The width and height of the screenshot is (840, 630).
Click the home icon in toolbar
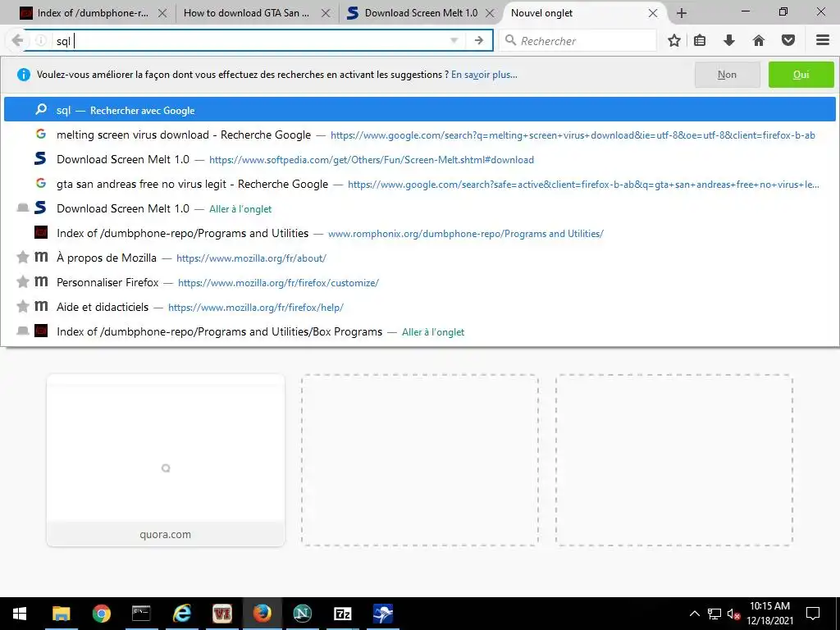pos(759,40)
